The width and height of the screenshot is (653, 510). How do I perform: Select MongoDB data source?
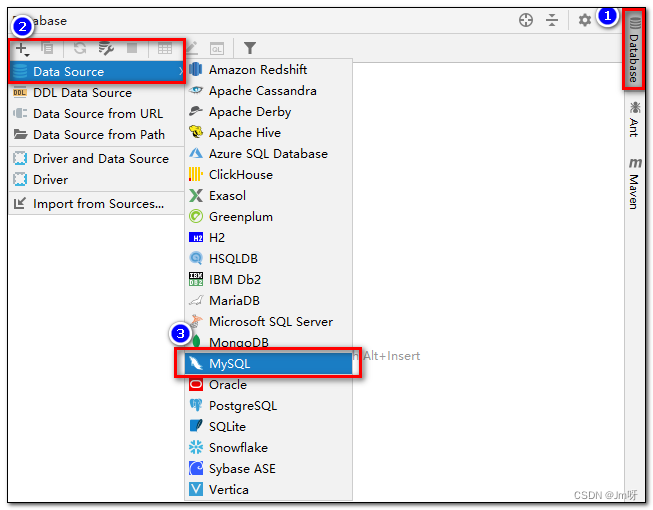click(x=269, y=342)
